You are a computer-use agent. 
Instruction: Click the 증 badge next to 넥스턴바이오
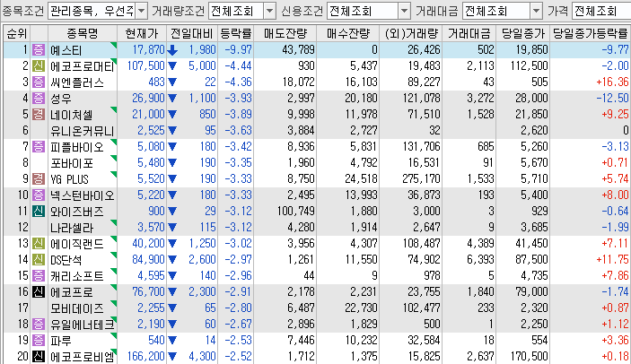[x=39, y=195]
